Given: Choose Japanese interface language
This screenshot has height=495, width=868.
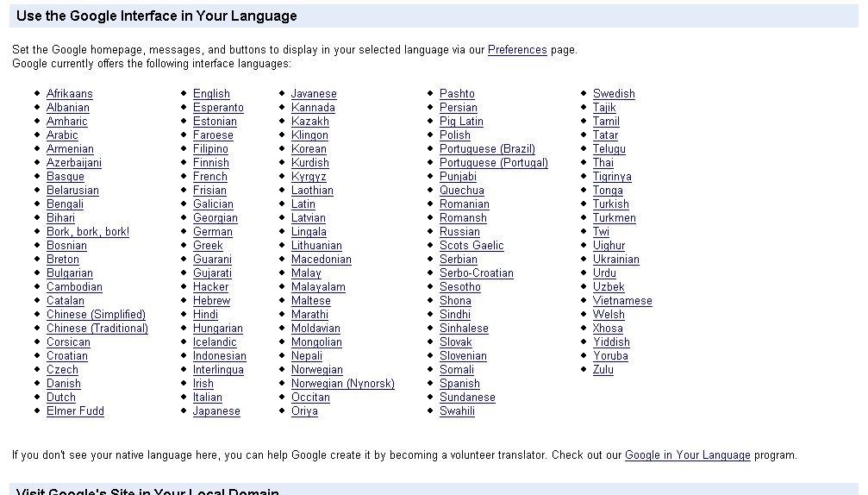Looking at the screenshot, I should click(x=216, y=411).
